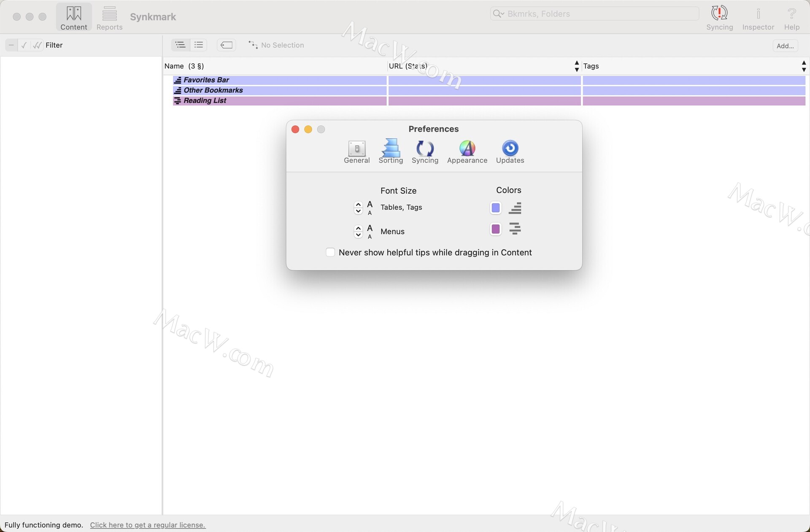
Task: Click the Fully functioning demo status text
Action: pyautogui.click(x=44, y=525)
